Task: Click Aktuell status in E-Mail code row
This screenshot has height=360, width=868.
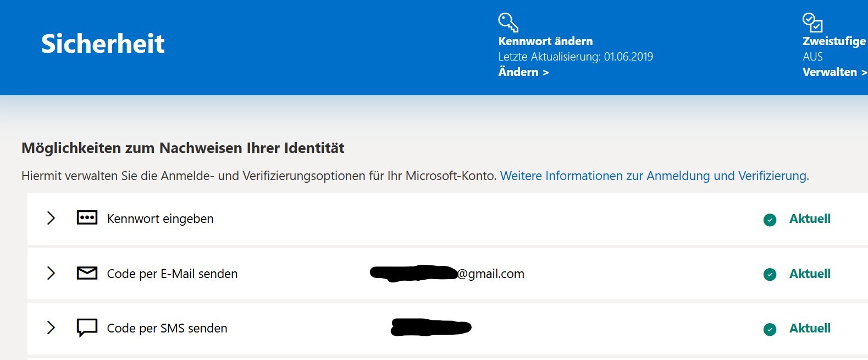Action: pyautogui.click(x=809, y=274)
